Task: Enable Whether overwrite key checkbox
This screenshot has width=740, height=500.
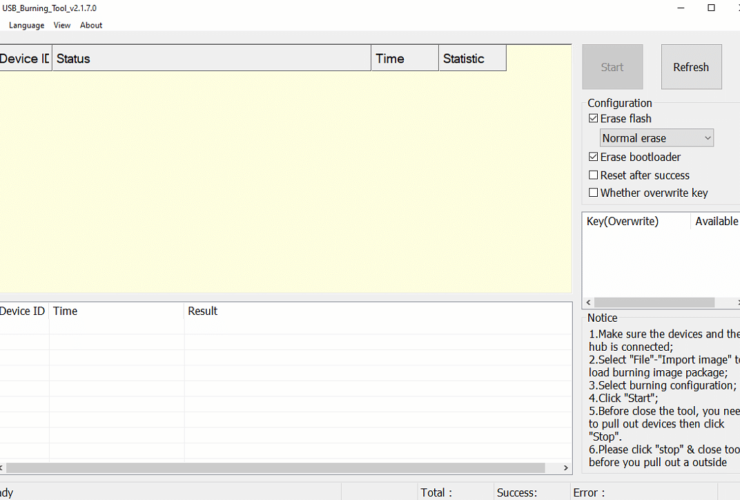Action: (x=594, y=193)
